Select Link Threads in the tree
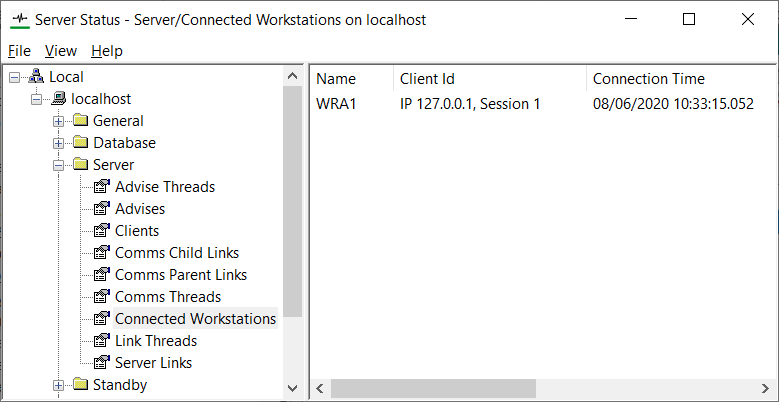The image size is (779, 402). pyautogui.click(x=156, y=341)
